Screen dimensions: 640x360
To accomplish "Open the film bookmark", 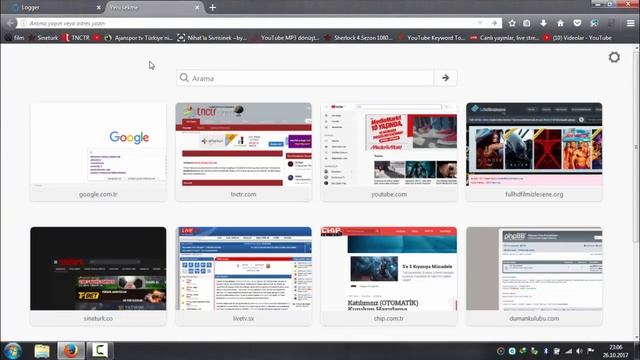I will (14, 38).
